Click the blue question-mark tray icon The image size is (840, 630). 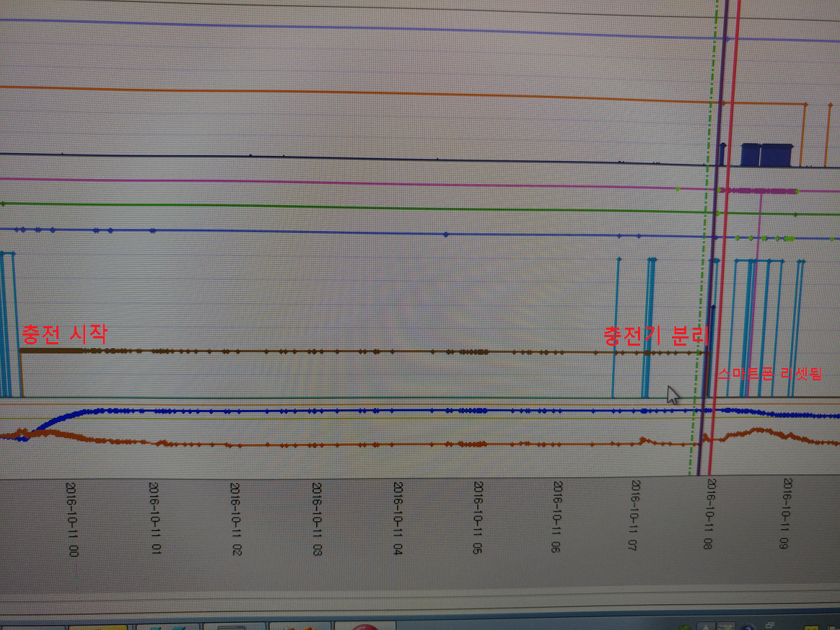coord(748,627)
